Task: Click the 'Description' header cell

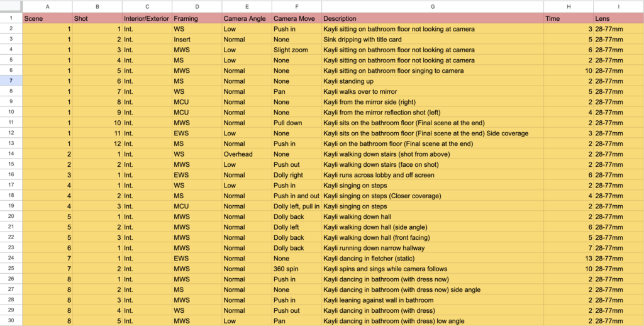Action: [433, 19]
